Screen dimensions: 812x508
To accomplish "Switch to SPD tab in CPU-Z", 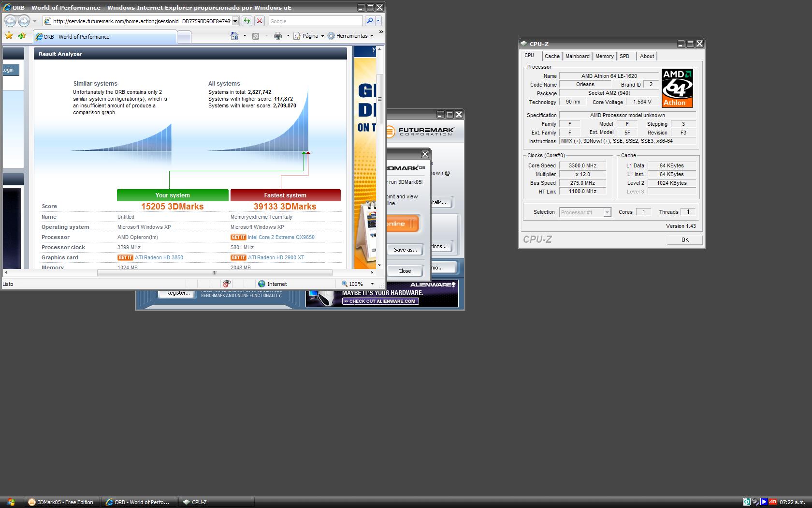I will [624, 56].
